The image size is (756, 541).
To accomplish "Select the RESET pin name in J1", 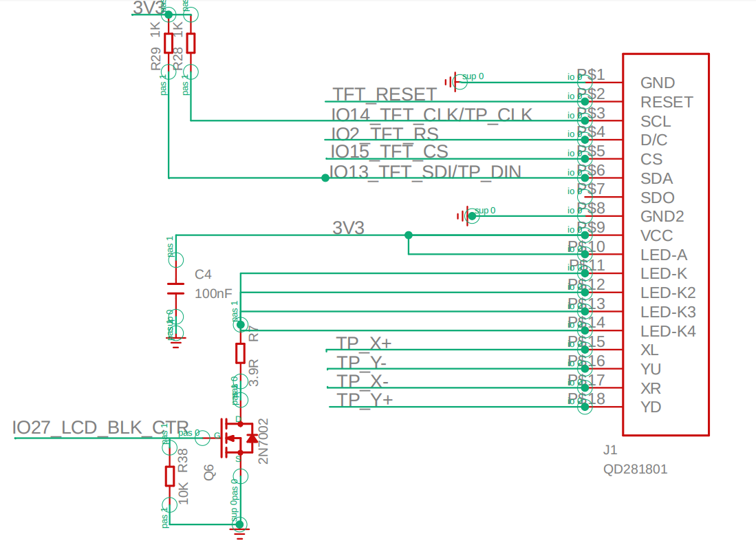I will (667, 103).
